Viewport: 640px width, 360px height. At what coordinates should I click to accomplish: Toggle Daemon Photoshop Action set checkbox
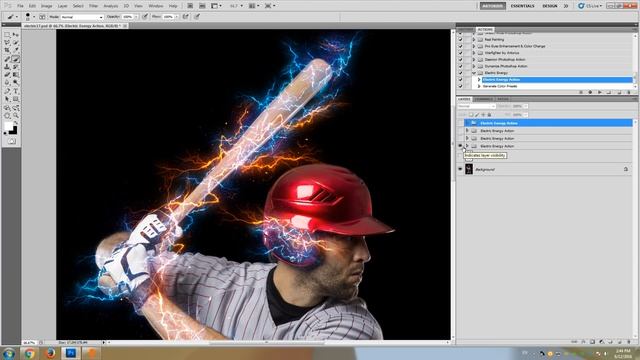tap(460, 59)
